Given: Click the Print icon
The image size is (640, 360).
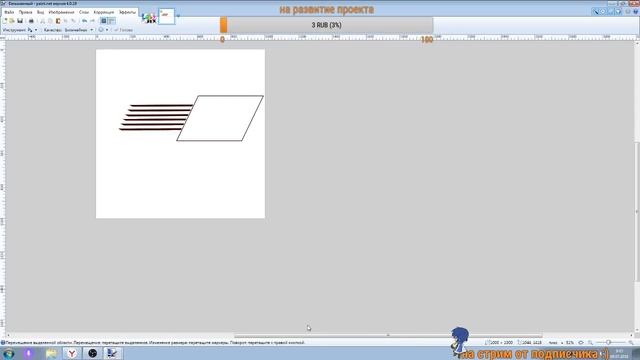Looking at the screenshot, I should [31, 21].
